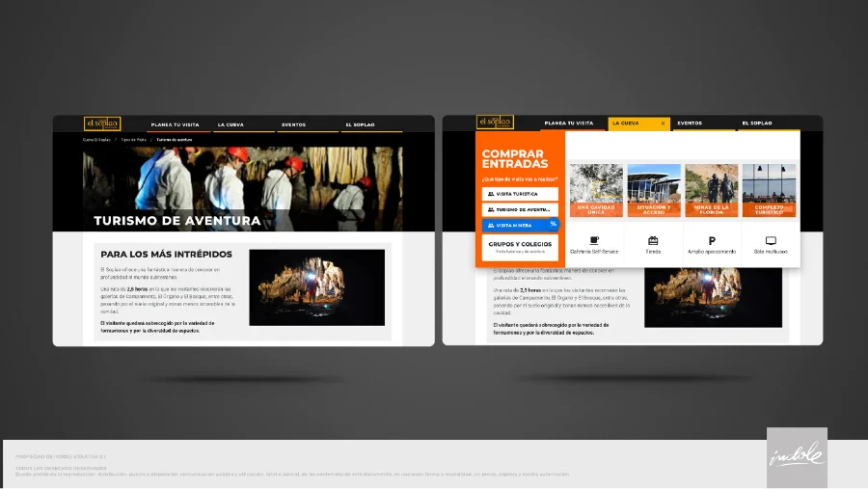868x489 pixels.
Task: Select the Visita Turística ticket option
Action: 520,194
